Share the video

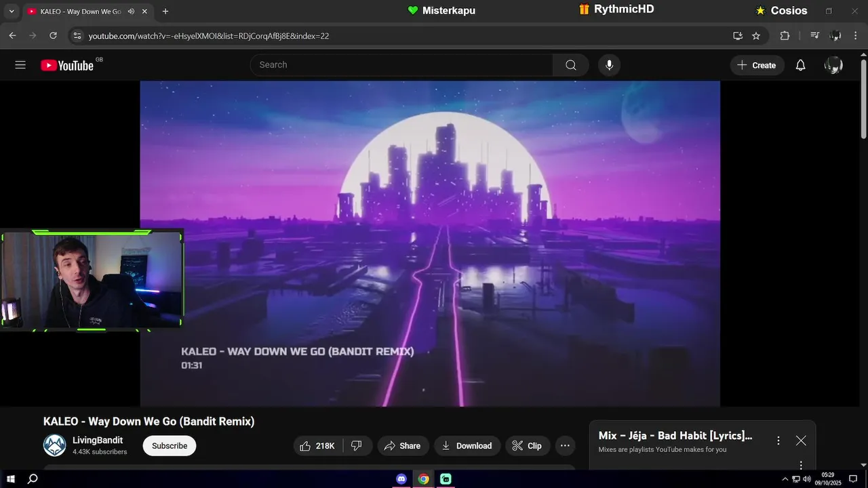403,445
